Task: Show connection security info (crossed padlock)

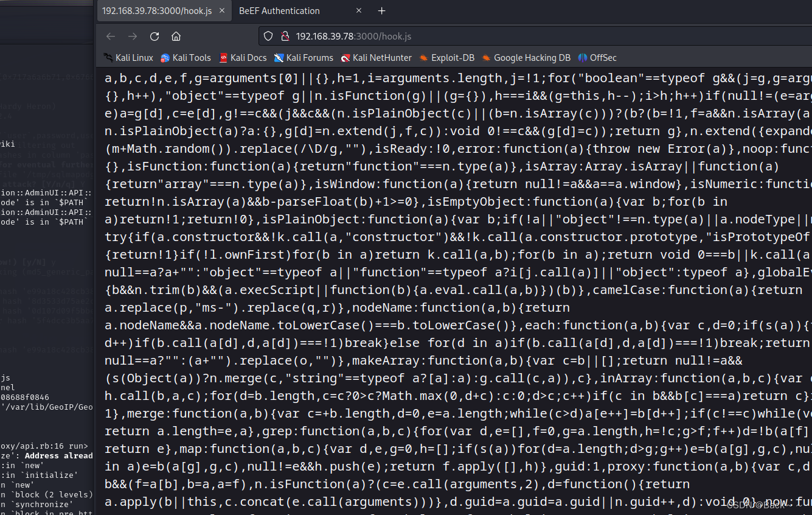Action: pyautogui.click(x=284, y=37)
